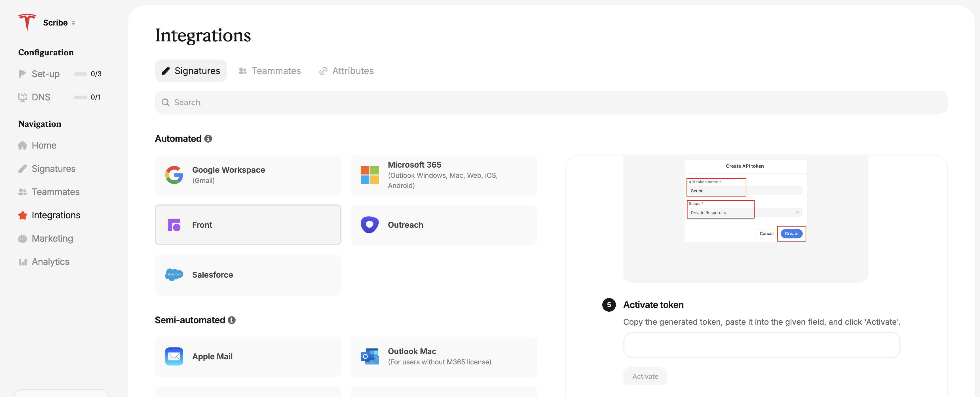Click in the integrations Search field

(550, 102)
